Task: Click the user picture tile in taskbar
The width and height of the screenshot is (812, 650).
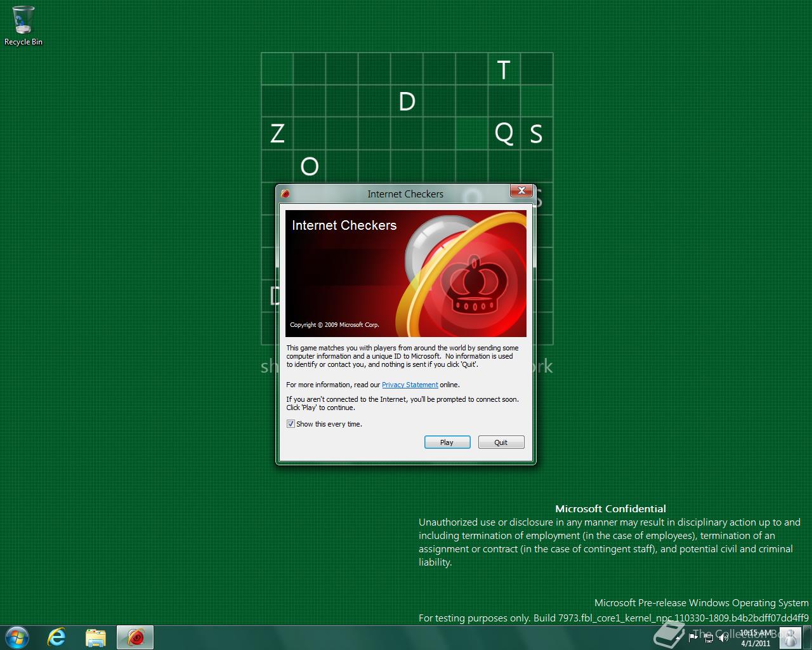Action: (x=790, y=638)
